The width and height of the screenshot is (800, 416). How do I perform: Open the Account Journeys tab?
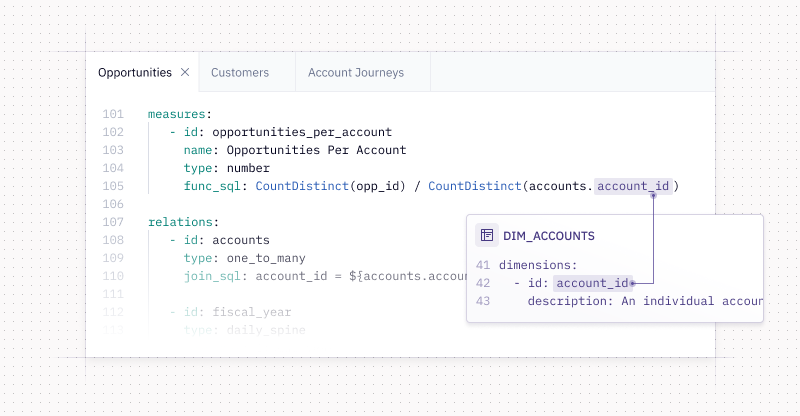356,72
